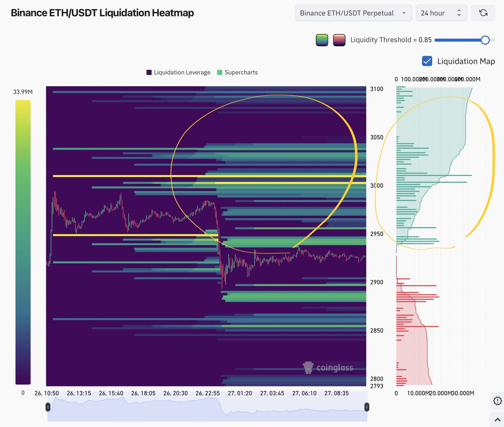Click the alert icon at bottom right
The image size is (504, 427).
[x=497, y=401]
